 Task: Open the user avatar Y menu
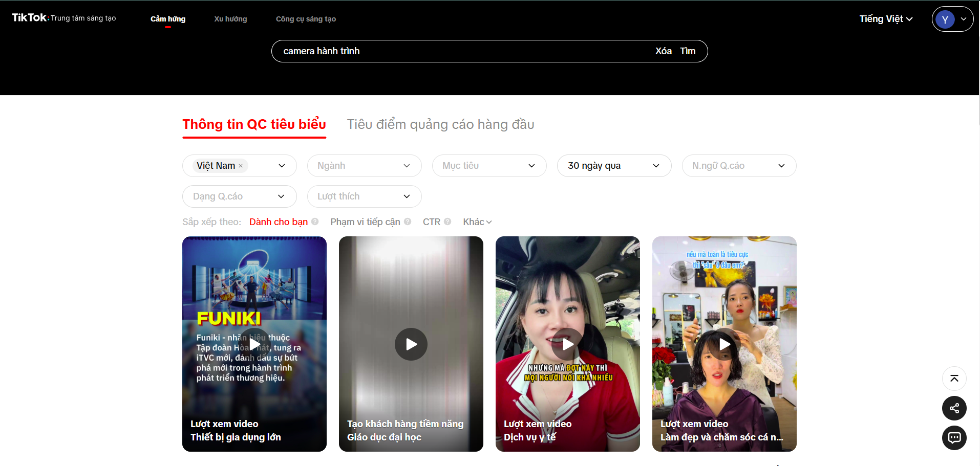952,19
